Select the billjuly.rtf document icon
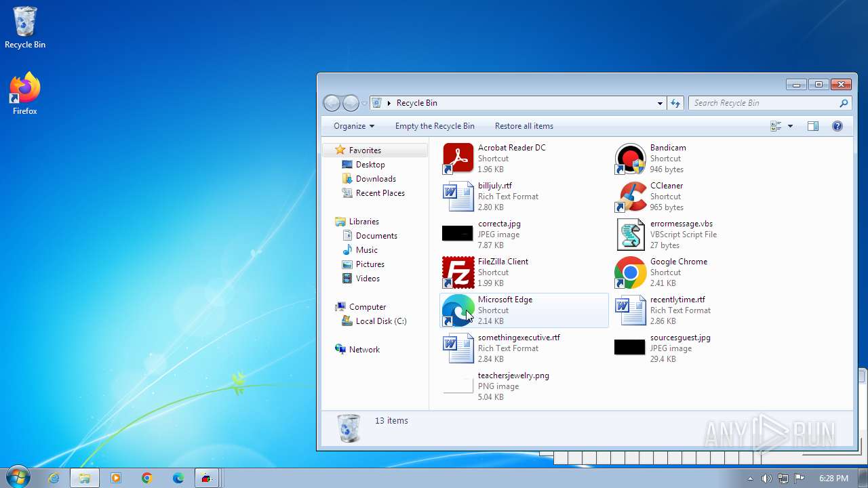Screen dimensions: 868x488 tap(458, 197)
